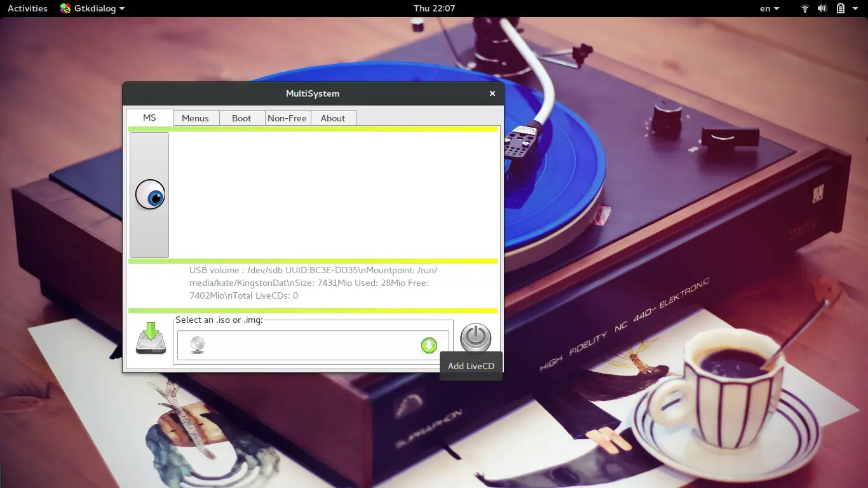Open the en keyboard layout dropdown
The image size is (868, 488).
pos(770,8)
